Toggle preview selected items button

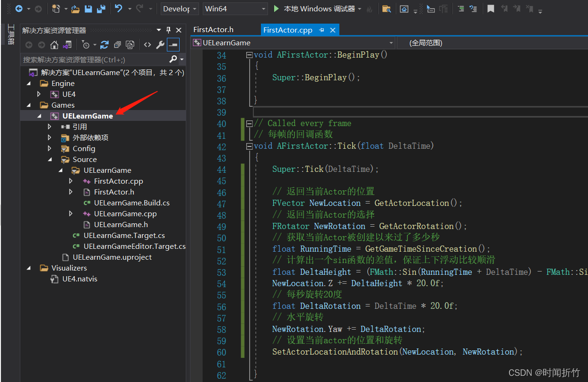tap(173, 45)
